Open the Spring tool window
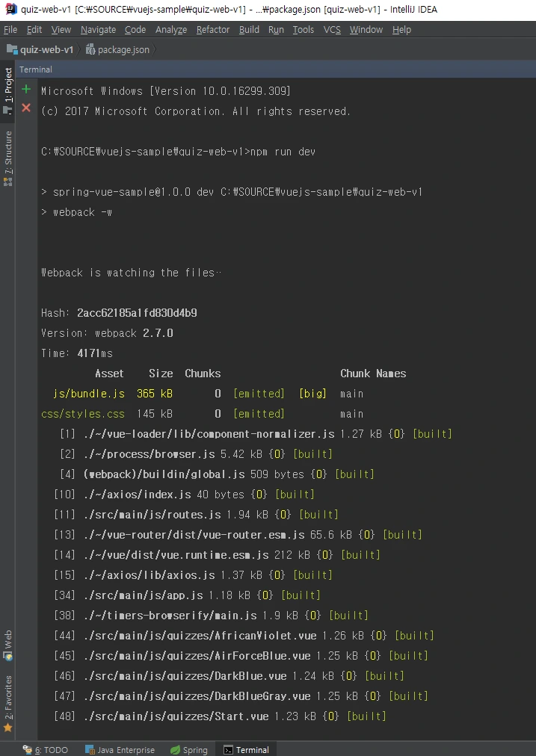 pos(189,750)
